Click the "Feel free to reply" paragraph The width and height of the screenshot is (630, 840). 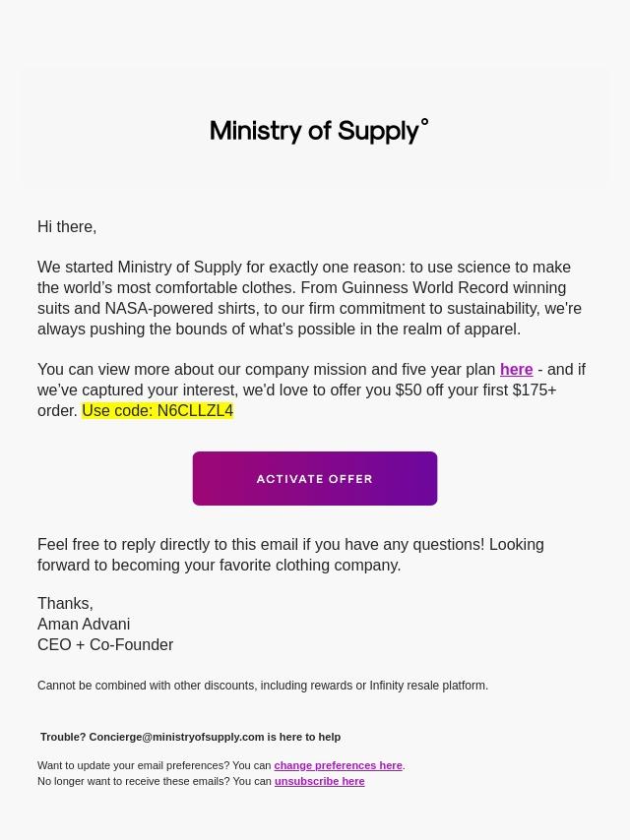click(290, 555)
